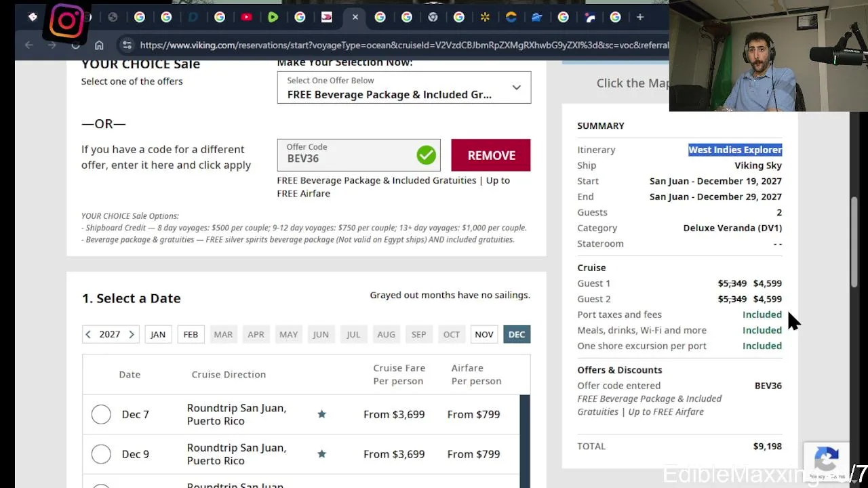Click the offer dropdown chevron arrow
This screenshot has height=488, width=868.
pyautogui.click(x=516, y=87)
